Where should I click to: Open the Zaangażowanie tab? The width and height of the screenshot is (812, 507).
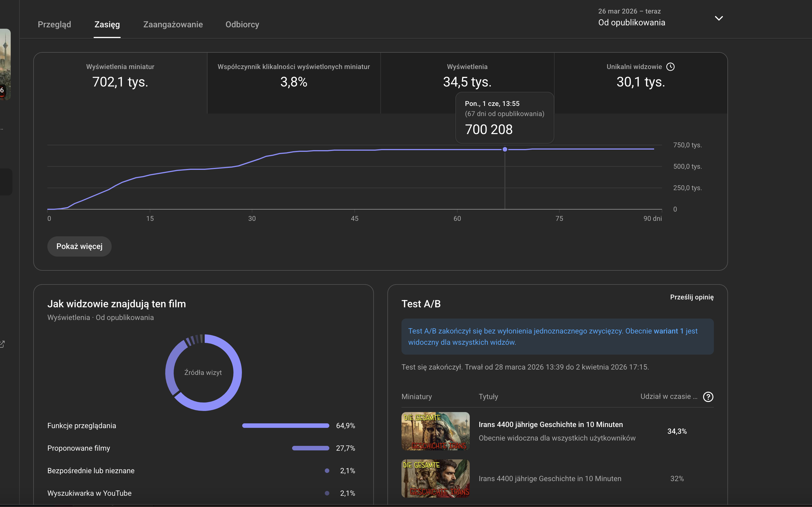(x=173, y=25)
